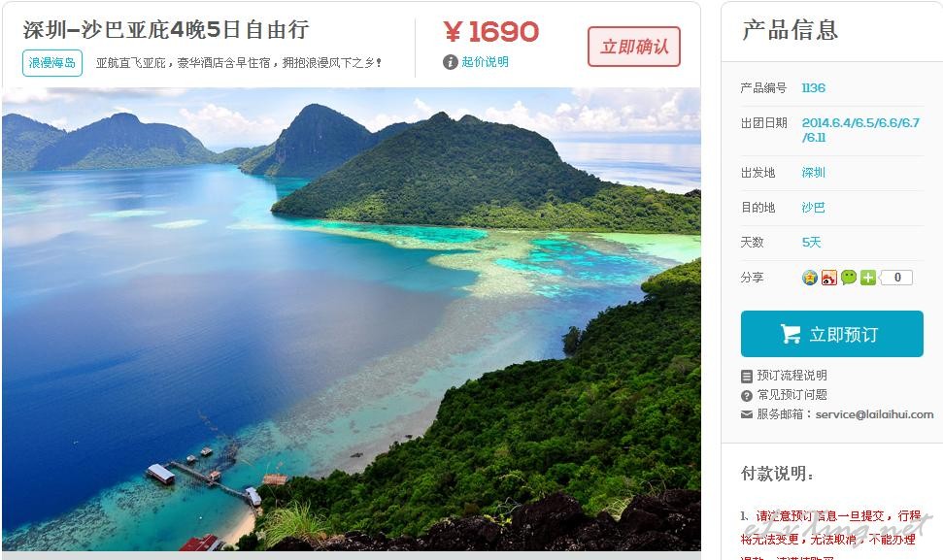This screenshot has height=560, width=943.
Task: Open more share options plus icon
Action: [x=867, y=277]
